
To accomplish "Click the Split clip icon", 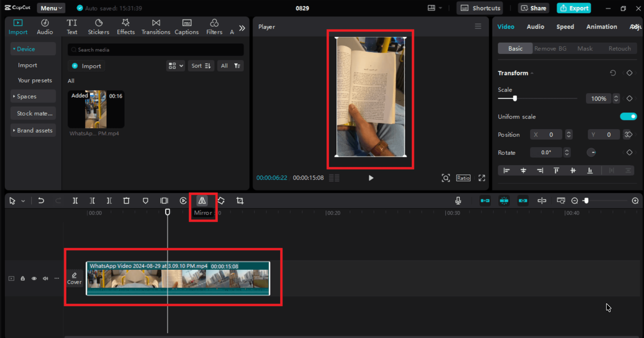I will tap(75, 201).
